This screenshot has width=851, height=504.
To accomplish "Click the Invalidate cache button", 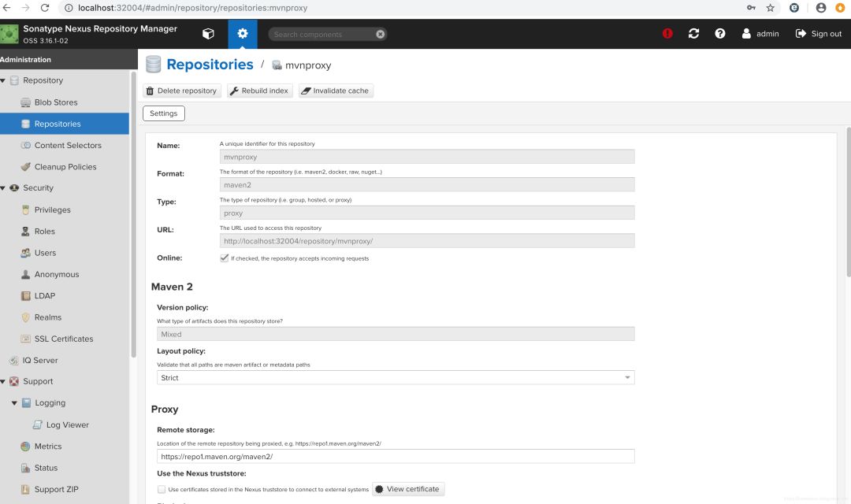I will point(336,91).
